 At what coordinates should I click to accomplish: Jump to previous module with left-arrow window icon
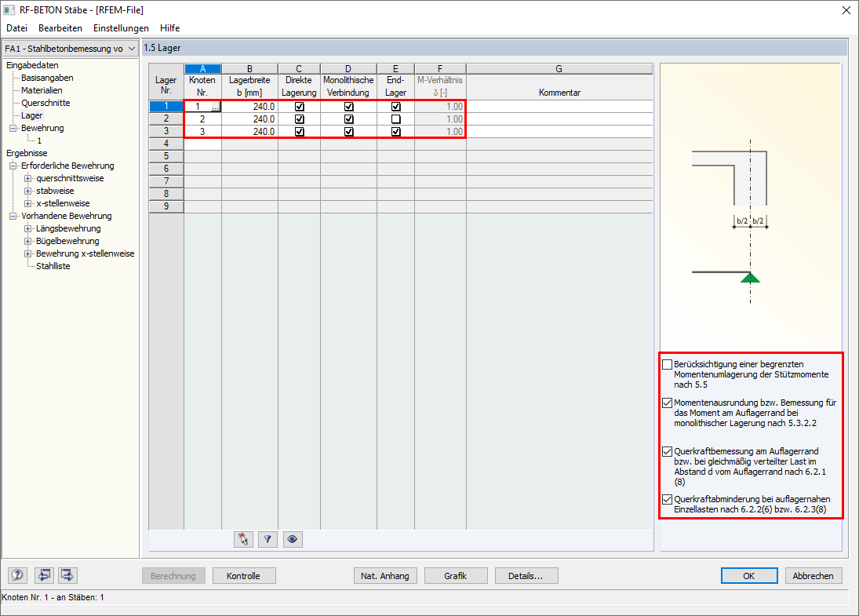(x=44, y=575)
